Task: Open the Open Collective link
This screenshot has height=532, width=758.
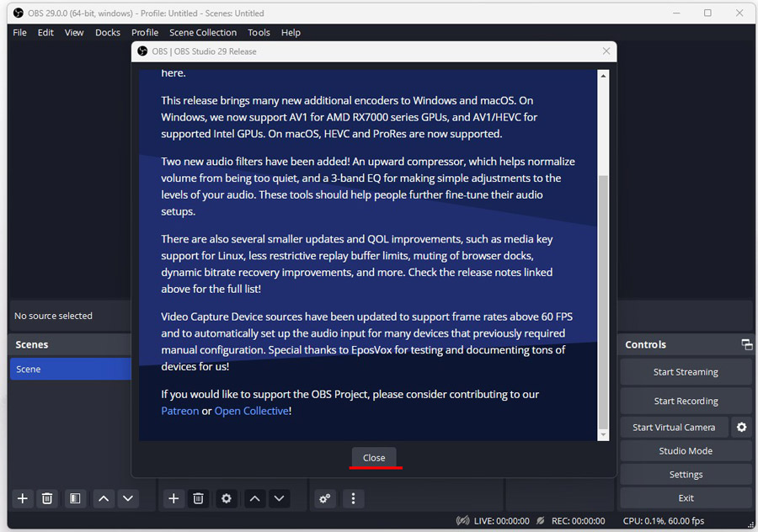Action: point(251,411)
